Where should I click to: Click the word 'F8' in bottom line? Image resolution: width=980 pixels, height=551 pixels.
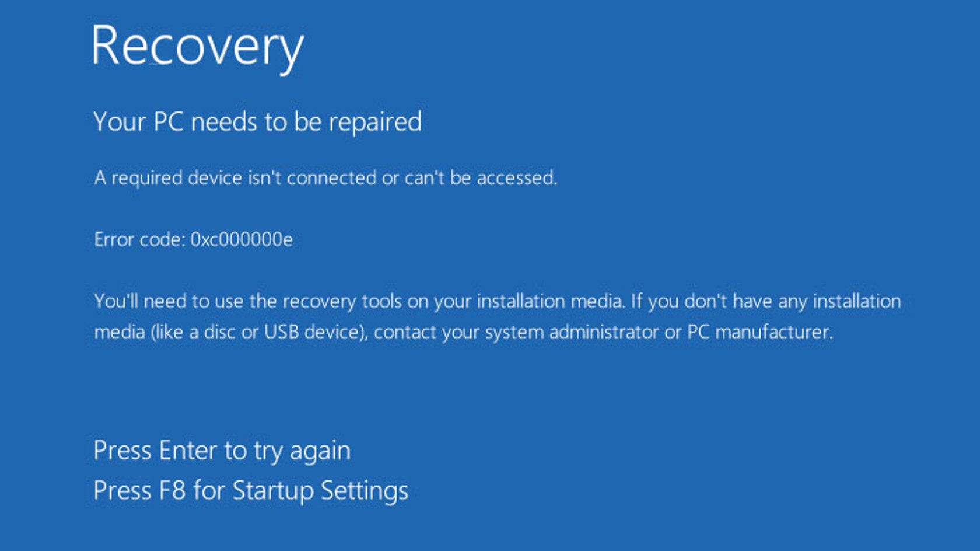pos(172,490)
